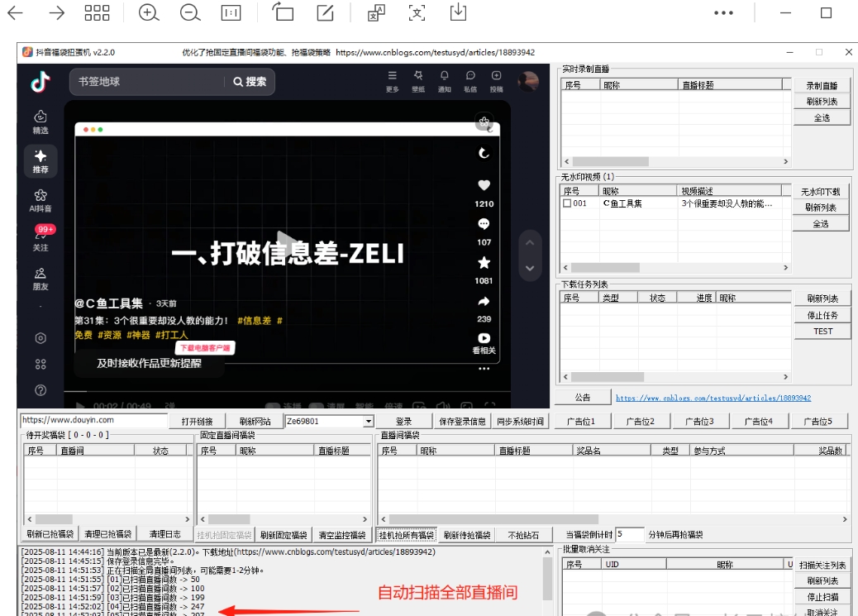Image resolution: width=858 pixels, height=616 pixels.
Task: Click the 停止任务 button
Action: [x=822, y=315]
